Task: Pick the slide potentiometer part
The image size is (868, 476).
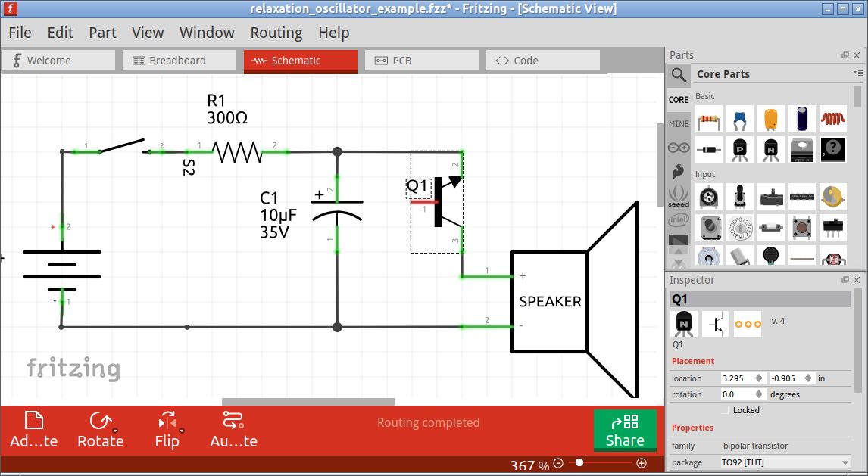Action: [771, 197]
